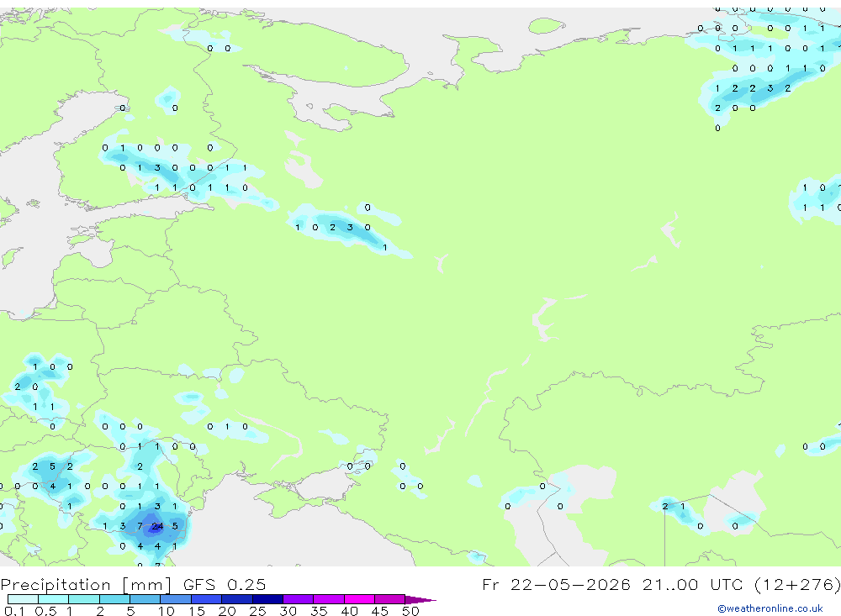Click the legend scale label '0.5'

[45, 611]
